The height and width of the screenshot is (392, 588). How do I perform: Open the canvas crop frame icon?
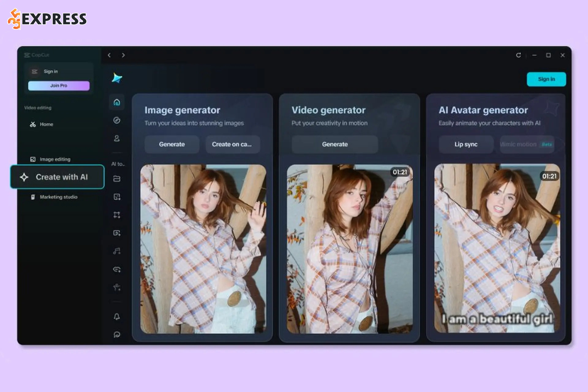117,215
